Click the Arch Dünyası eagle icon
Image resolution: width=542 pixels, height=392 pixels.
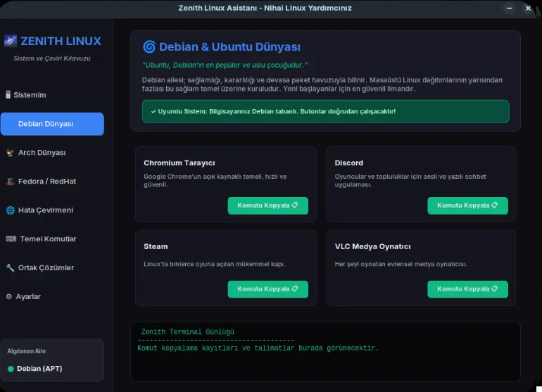pyautogui.click(x=11, y=153)
